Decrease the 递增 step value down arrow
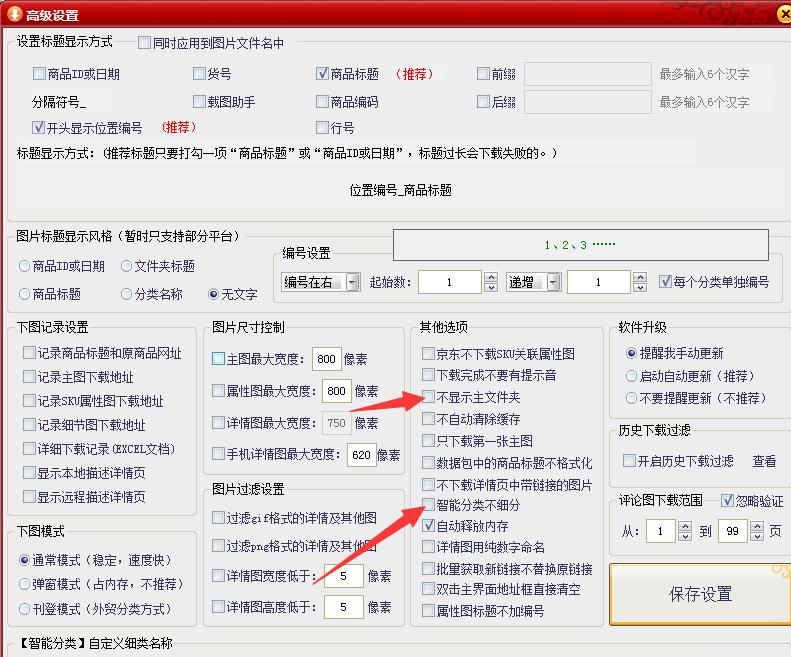This screenshot has height=657, width=791. [640, 287]
